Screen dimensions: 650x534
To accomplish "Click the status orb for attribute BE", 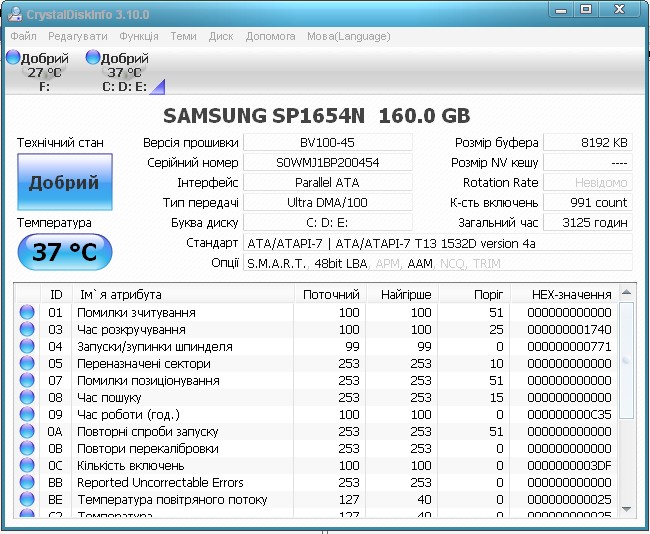I will click(x=27, y=499).
